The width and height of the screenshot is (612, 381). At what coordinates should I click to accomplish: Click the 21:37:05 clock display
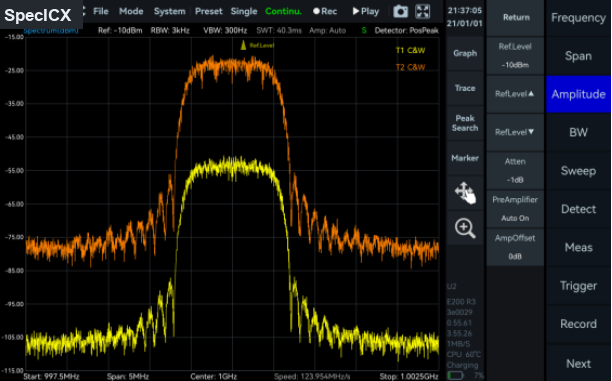coord(464,11)
